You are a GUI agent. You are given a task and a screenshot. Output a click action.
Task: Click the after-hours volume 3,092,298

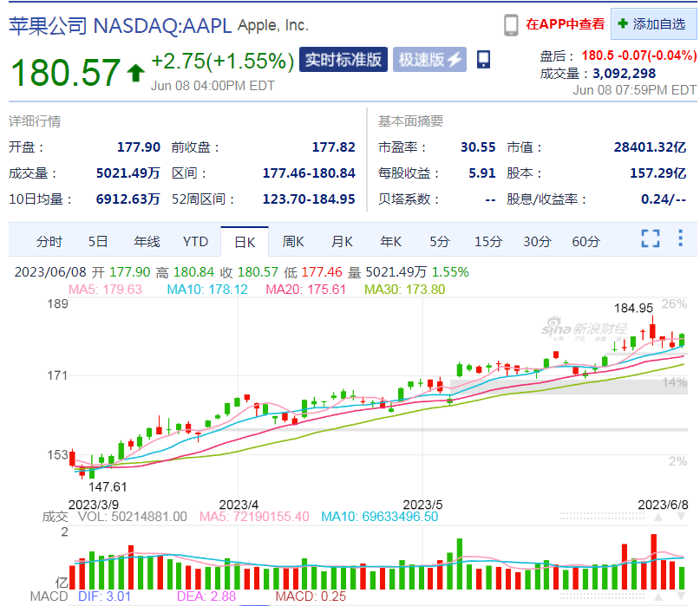pyautogui.click(x=625, y=73)
